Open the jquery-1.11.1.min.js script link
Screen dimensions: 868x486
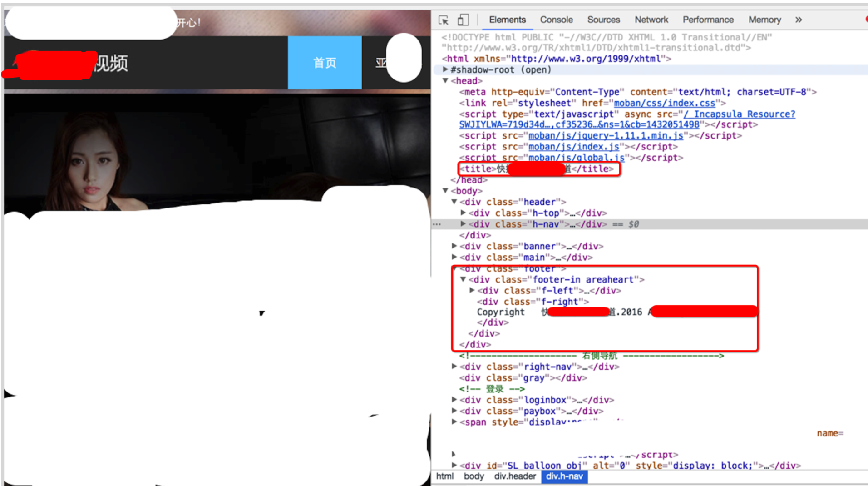click(x=606, y=136)
